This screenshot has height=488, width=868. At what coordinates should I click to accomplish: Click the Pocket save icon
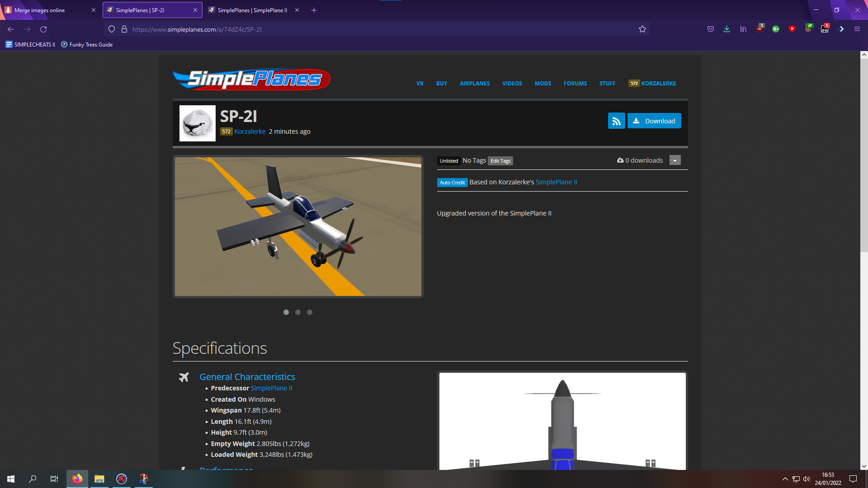(711, 29)
